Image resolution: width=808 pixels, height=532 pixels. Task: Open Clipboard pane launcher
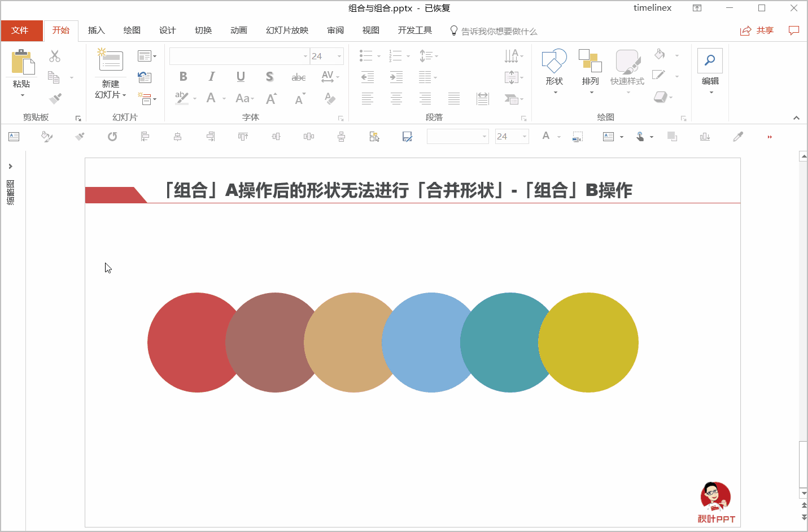tap(78, 119)
